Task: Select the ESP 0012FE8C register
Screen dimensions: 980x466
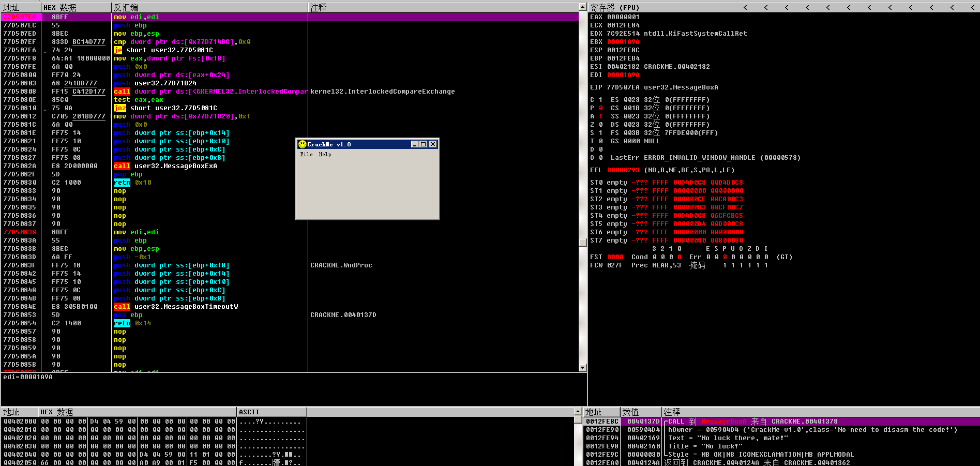Action: tap(615, 50)
